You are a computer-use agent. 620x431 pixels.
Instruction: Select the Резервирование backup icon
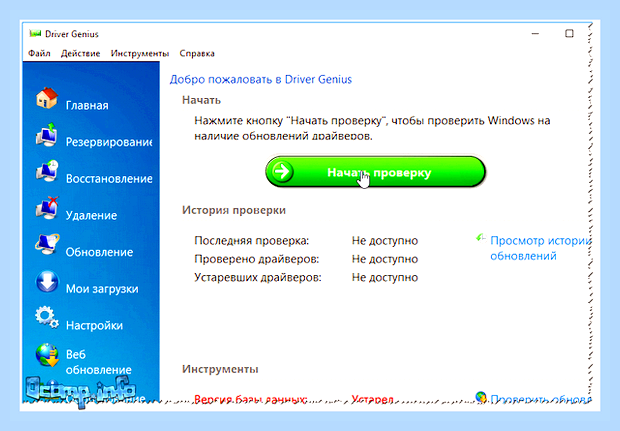47,135
